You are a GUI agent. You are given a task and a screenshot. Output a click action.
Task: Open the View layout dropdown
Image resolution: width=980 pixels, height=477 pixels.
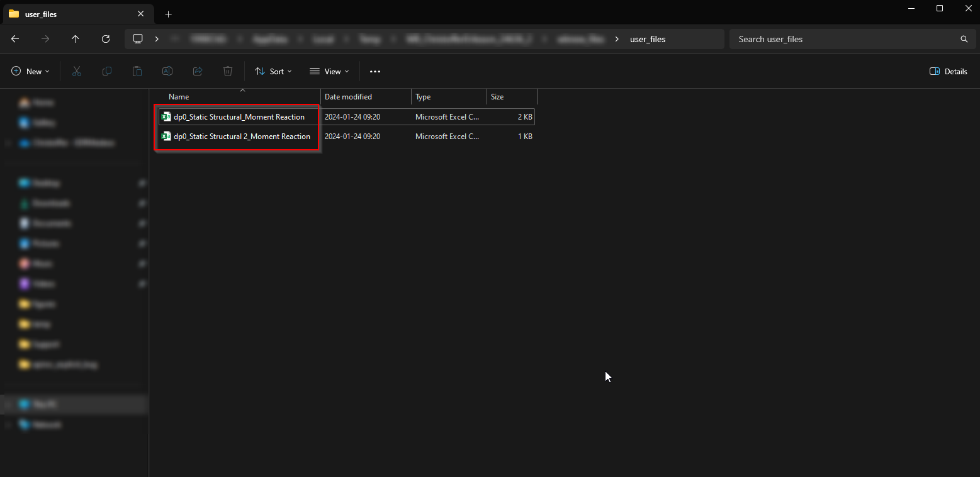(329, 72)
